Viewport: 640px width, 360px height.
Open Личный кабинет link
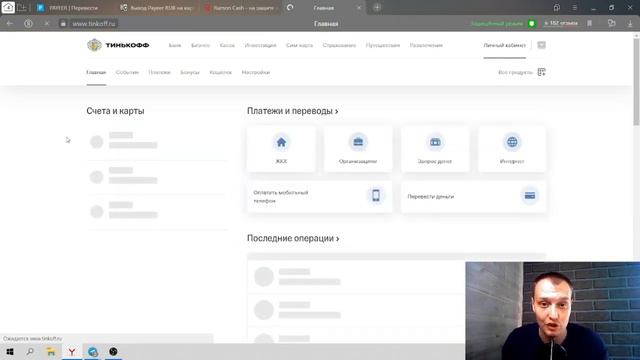[x=504, y=45]
